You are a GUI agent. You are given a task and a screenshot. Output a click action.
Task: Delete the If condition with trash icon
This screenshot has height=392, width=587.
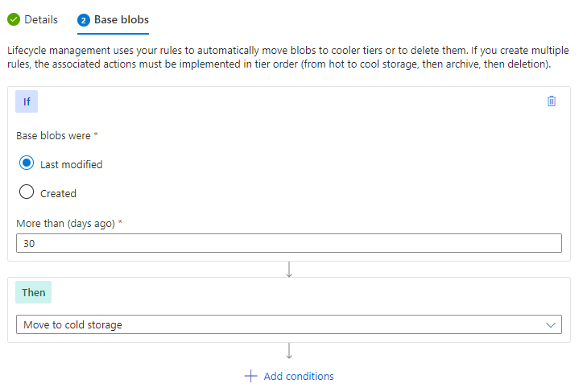pos(551,101)
